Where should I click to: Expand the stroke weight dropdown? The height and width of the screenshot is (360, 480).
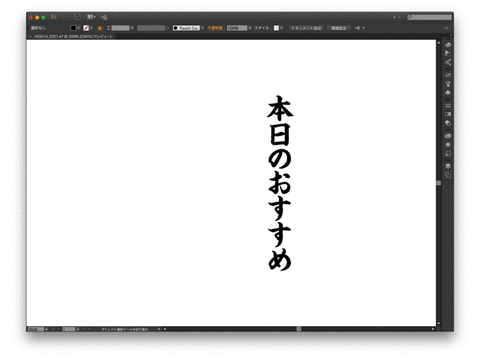pos(132,28)
